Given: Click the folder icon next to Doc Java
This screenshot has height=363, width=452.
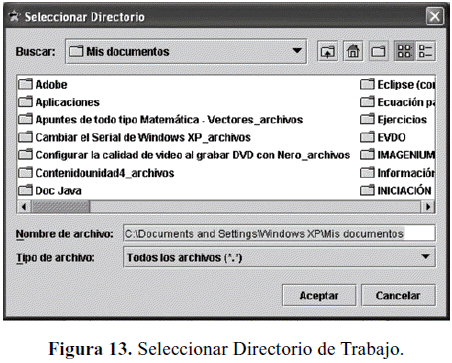Looking at the screenshot, I should tap(25, 190).
